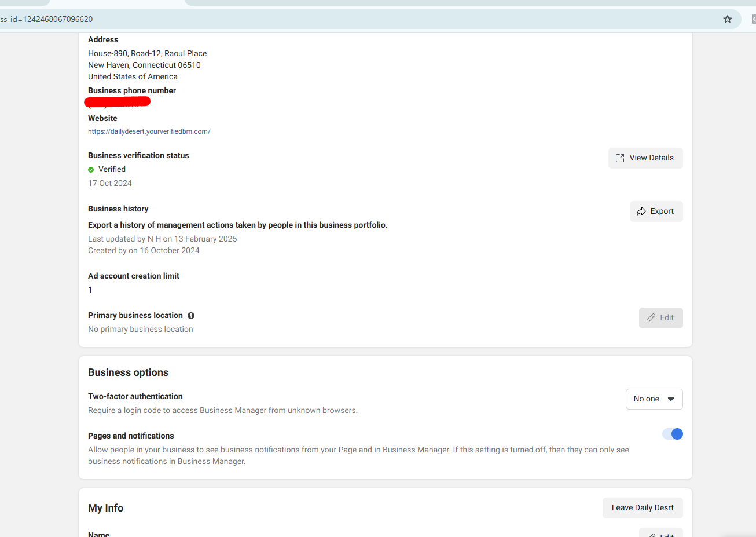This screenshot has height=537, width=756.
Task: Click the pencil icon in the My Info section
Action: pos(652,535)
